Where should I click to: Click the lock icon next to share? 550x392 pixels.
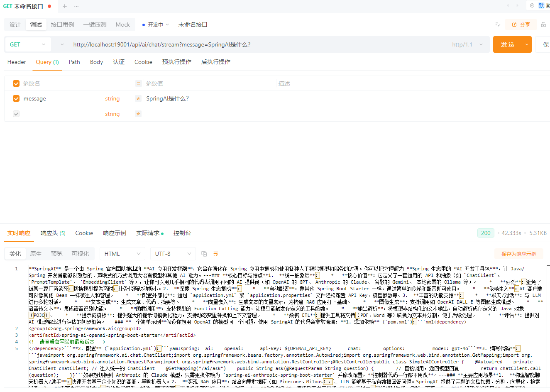click(543, 24)
